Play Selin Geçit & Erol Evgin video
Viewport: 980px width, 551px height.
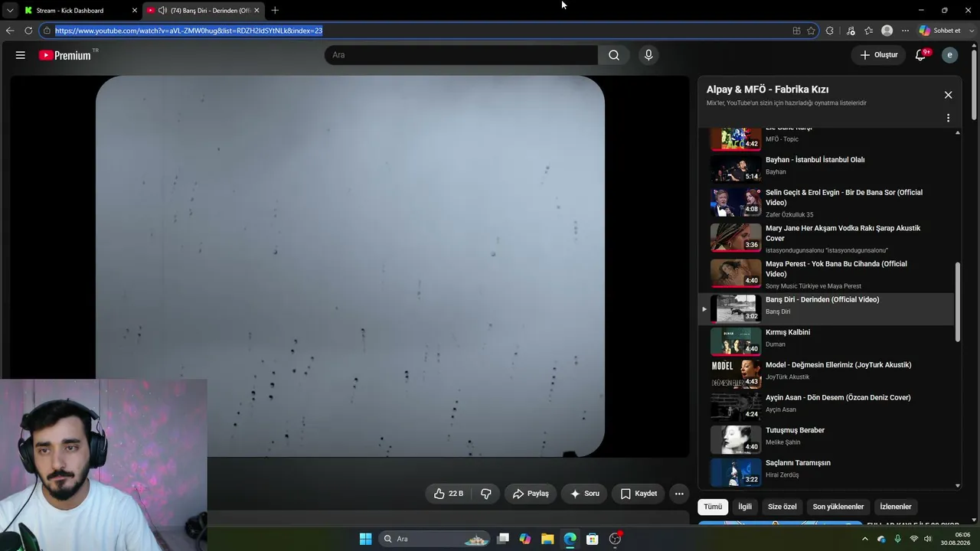pyautogui.click(x=826, y=203)
